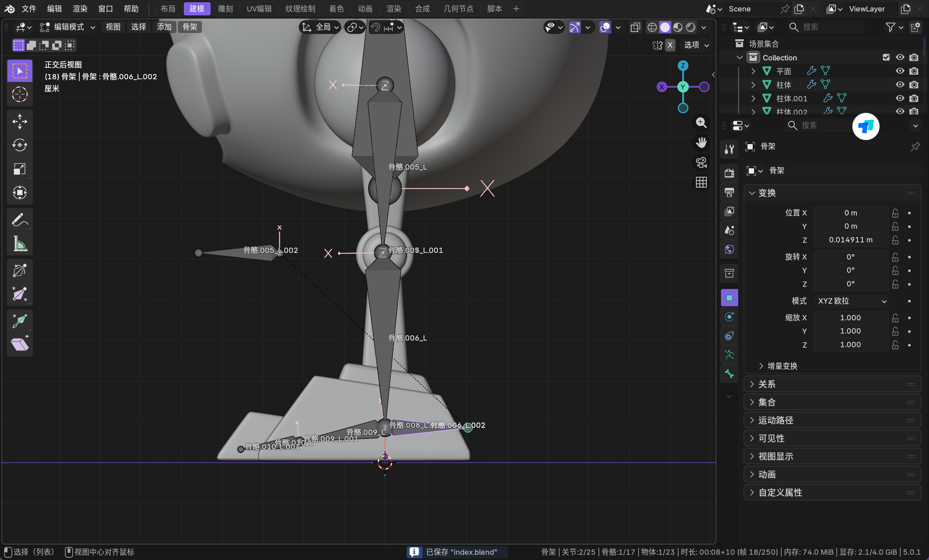Select the Rotate tool
The width and height of the screenshot is (929, 560).
(19, 145)
